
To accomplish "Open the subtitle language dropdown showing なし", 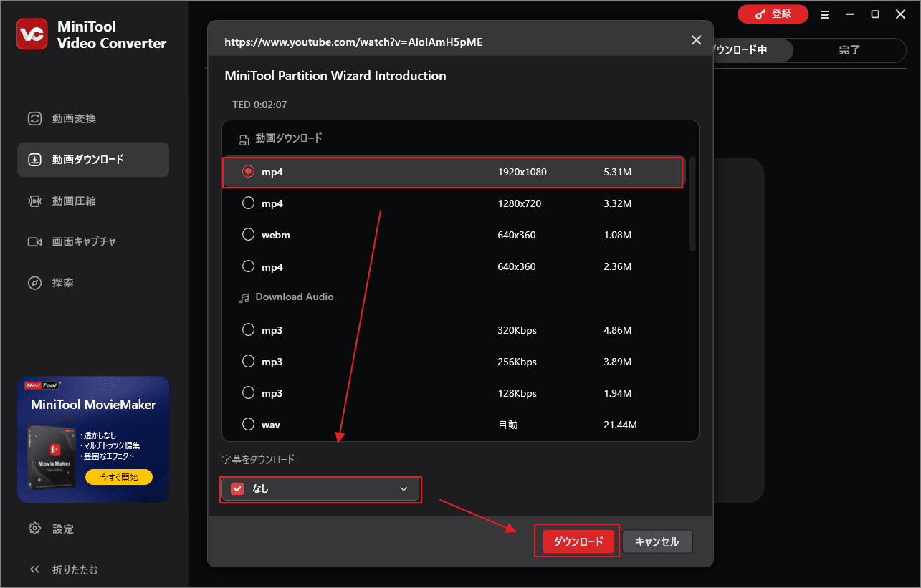I will tap(320, 489).
